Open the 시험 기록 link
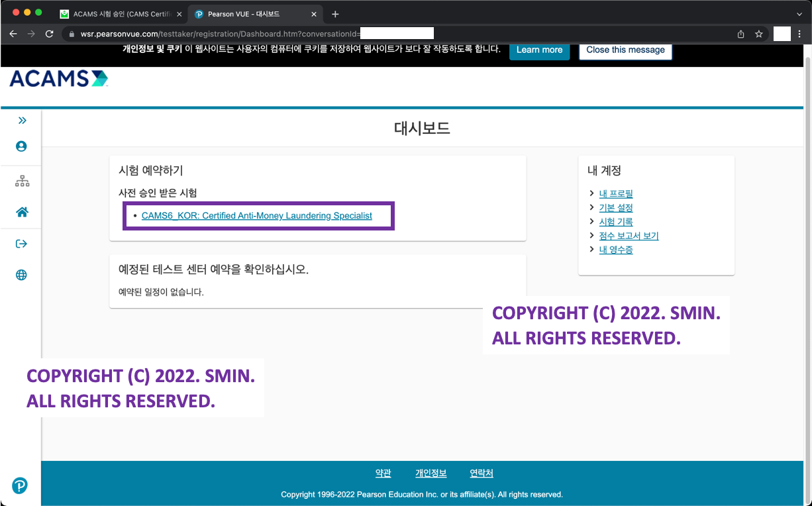 [616, 222]
